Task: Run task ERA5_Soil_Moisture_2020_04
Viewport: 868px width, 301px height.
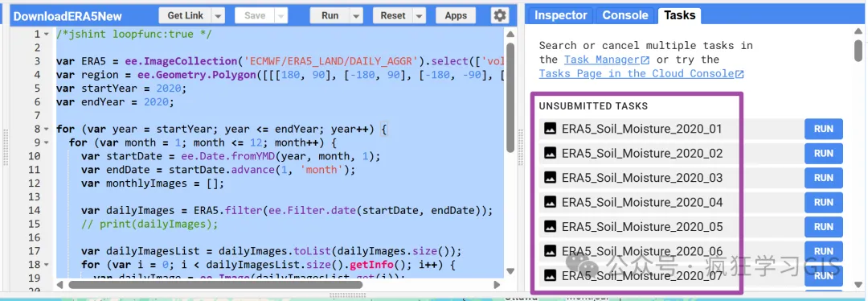Action: [823, 202]
